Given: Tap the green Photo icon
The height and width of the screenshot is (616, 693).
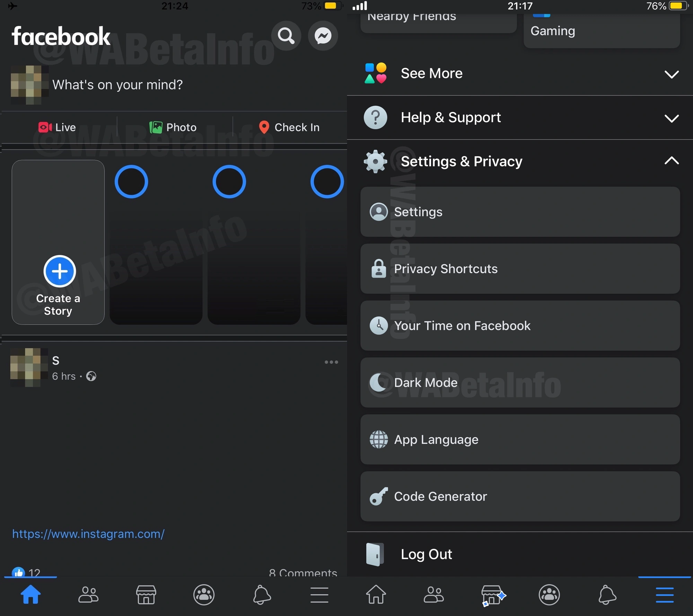Looking at the screenshot, I should 156,127.
